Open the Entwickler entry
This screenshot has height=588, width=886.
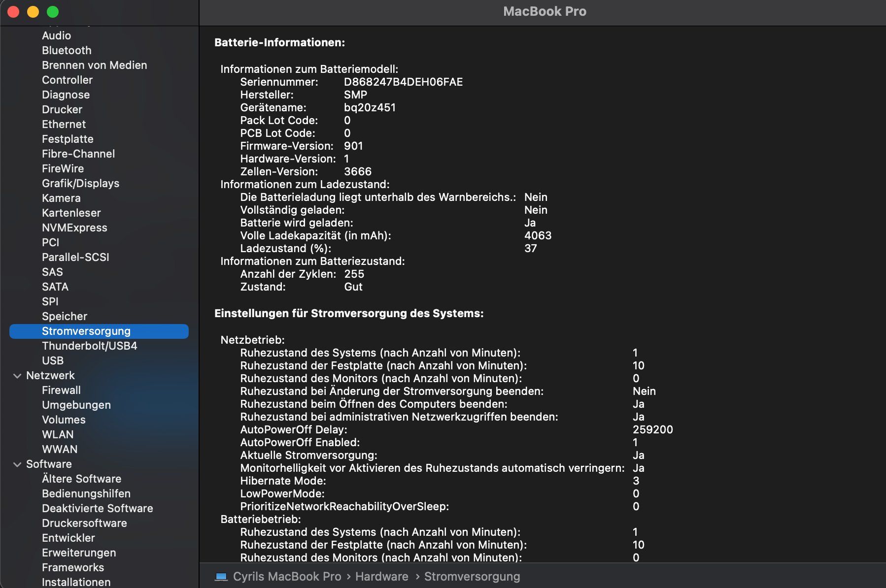(x=68, y=538)
